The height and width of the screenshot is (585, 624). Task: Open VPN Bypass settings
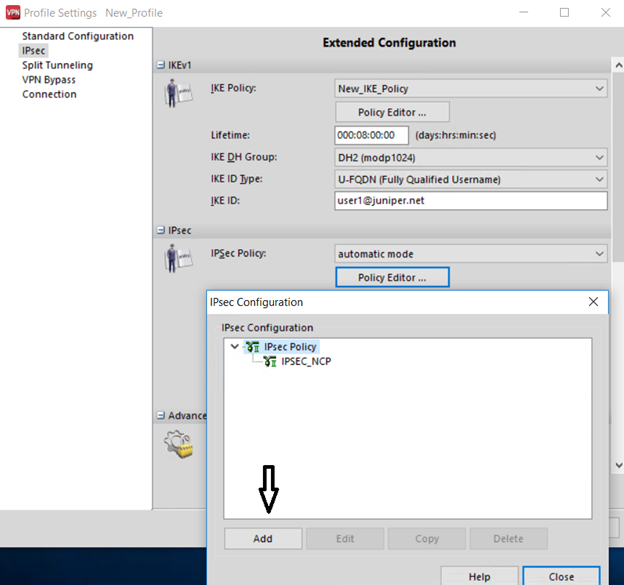[49, 80]
